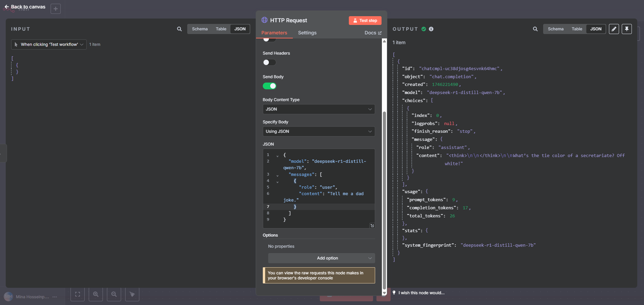The image size is (644, 305).
Task: Click the HTTP Request globe icon
Action: [x=264, y=20]
